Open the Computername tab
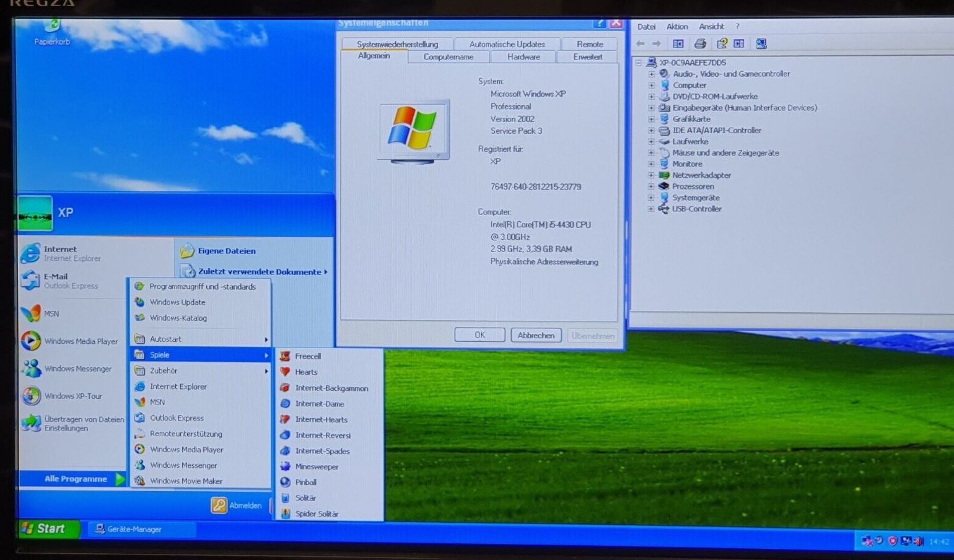 pos(448,57)
